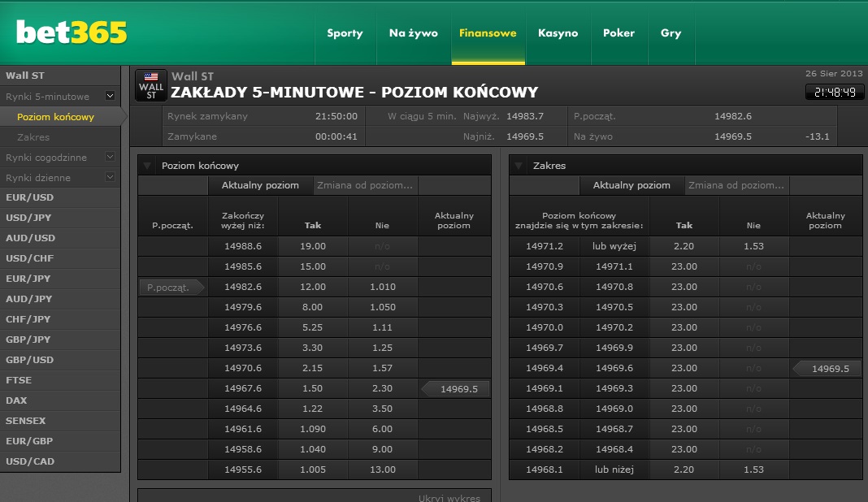Select Zmiana od poziom... tab in Zakres panel

[736, 185]
